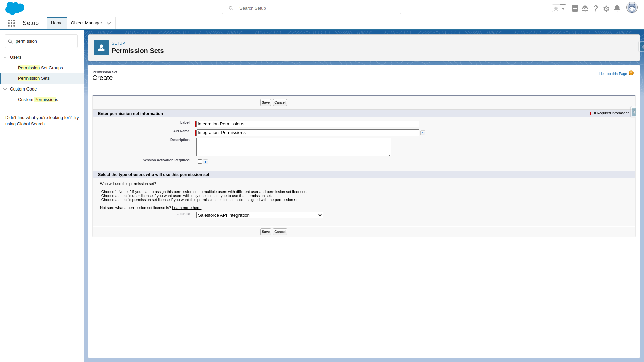Open Global Actions with the plus icon
This screenshot has height=362, width=644.
click(575, 8)
